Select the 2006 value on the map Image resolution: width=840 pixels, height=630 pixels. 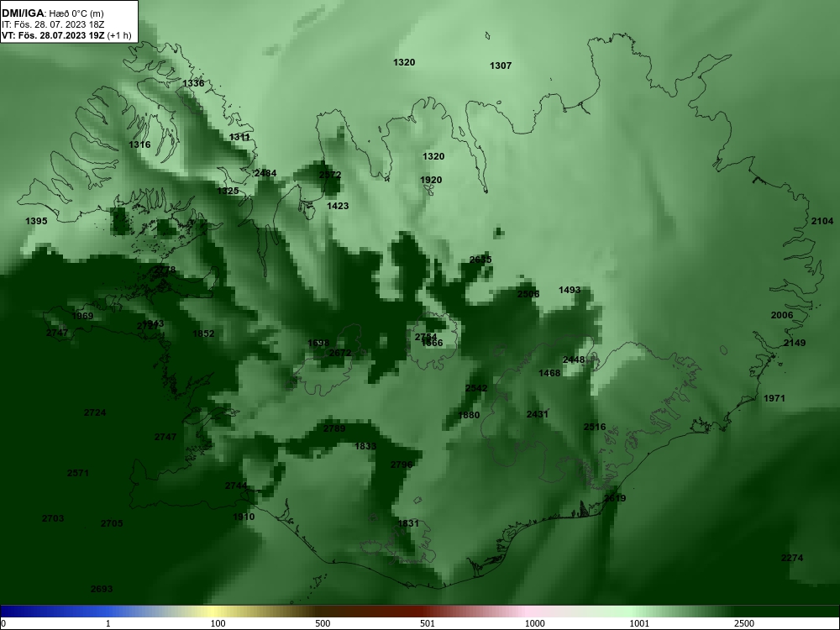pyautogui.click(x=781, y=315)
